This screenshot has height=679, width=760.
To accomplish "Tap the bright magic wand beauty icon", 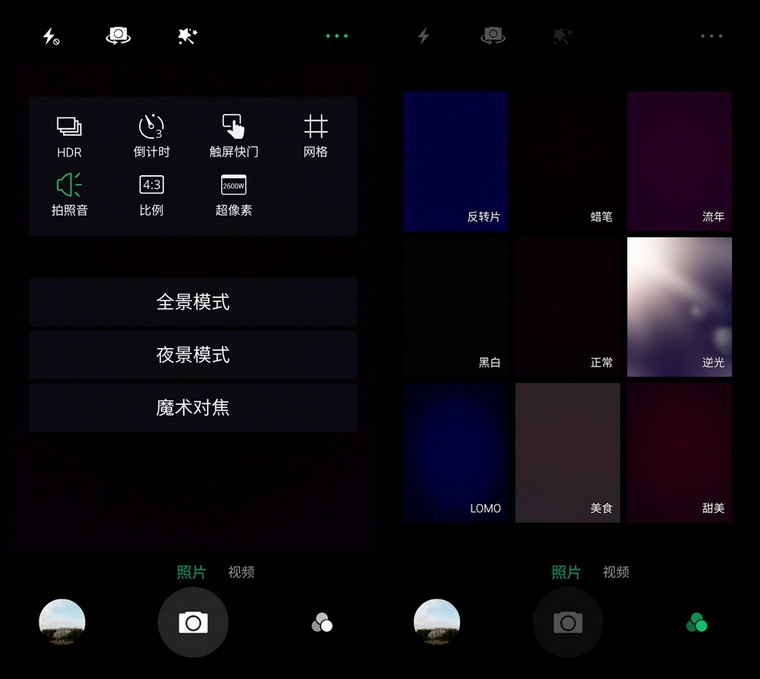I will 187,36.
